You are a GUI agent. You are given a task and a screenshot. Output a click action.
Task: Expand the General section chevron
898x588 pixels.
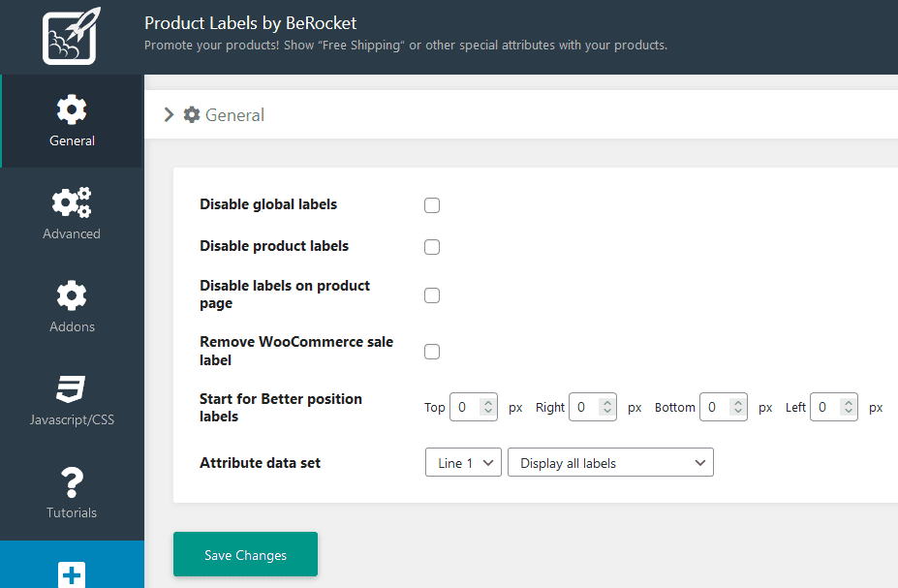coord(169,114)
